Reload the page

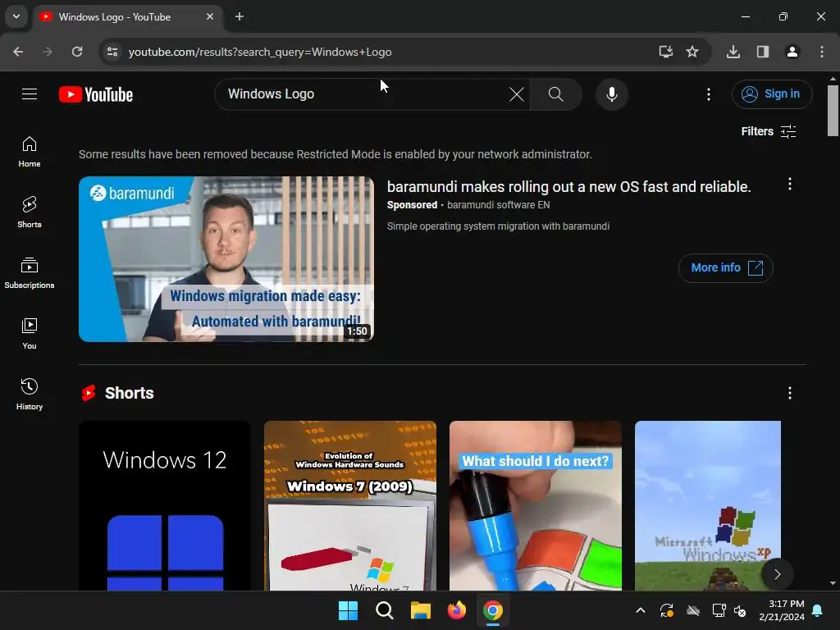(77, 52)
